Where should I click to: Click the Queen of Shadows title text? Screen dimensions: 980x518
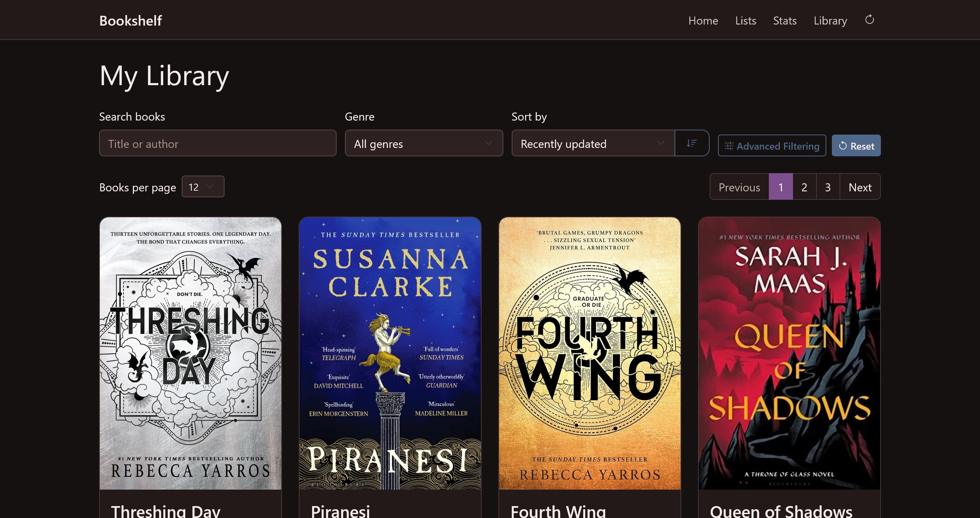(781, 511)
